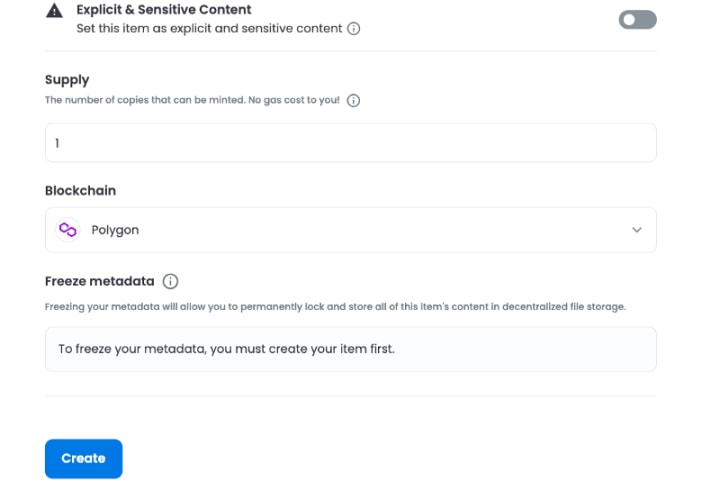Viewport: 720px width, 491px height.
Task: Click the freeze metadata message box
Action: (350, 349)
